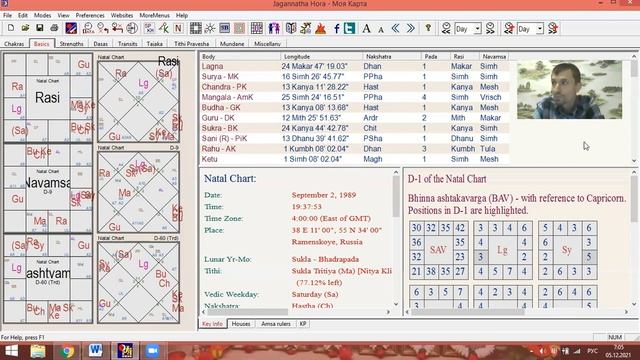
Task: Open Google Chrome from the taskbar
Action: (67, 351)
